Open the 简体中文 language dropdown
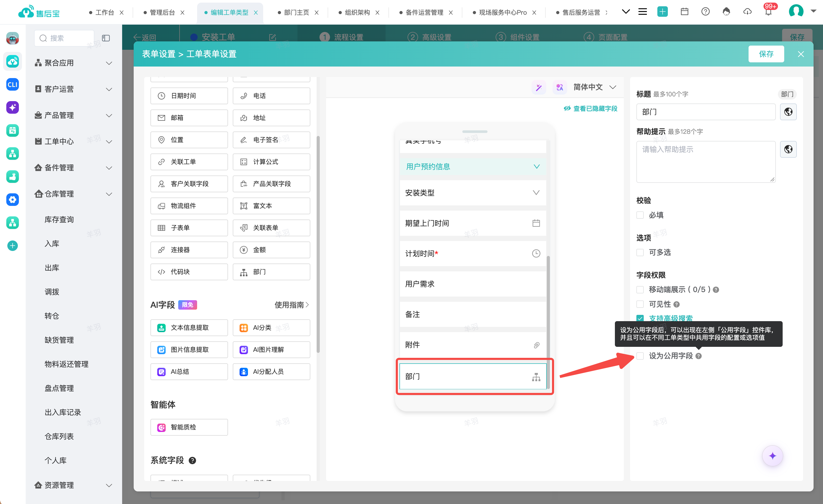 pos(595,87)
